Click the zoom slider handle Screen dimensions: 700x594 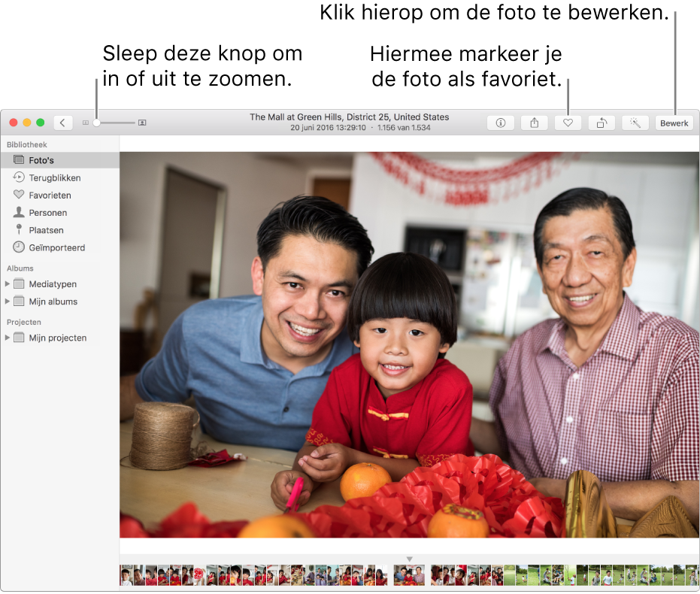96,123
